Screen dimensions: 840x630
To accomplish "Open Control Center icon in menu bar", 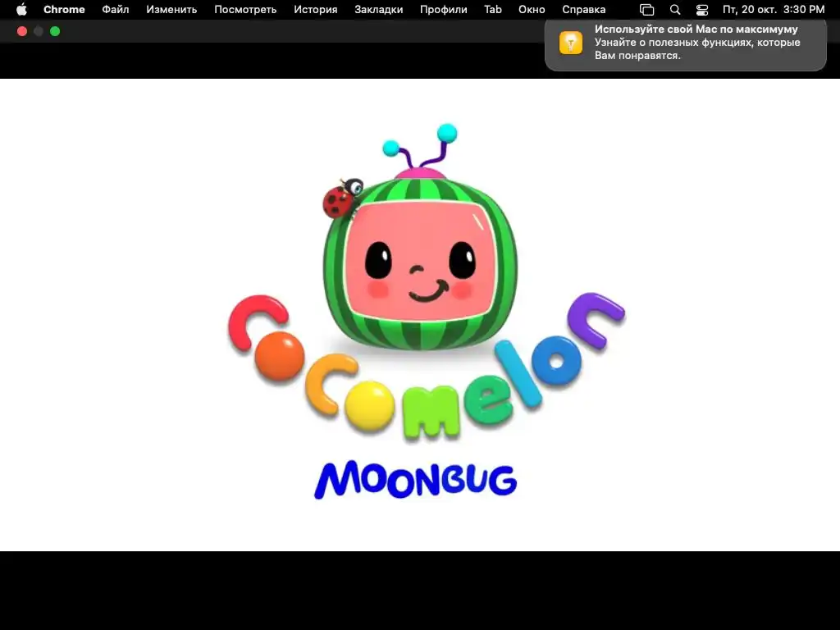I will tap(702, 10).
